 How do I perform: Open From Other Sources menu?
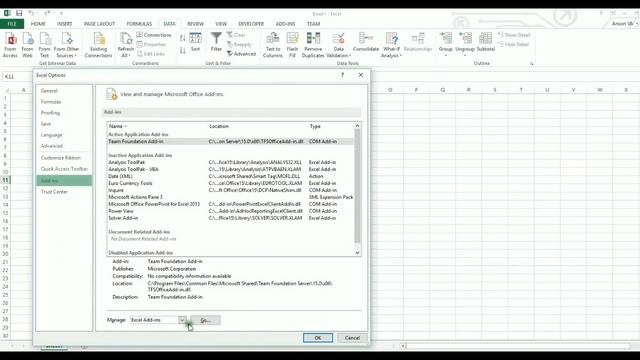click(x=66, y=45)
